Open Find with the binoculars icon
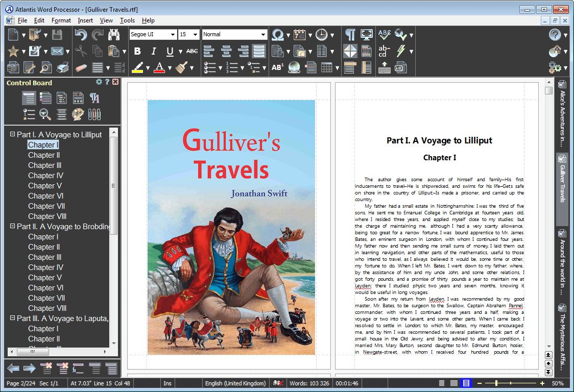The width and height of the screenshot is (574, 392). (114, 35)
